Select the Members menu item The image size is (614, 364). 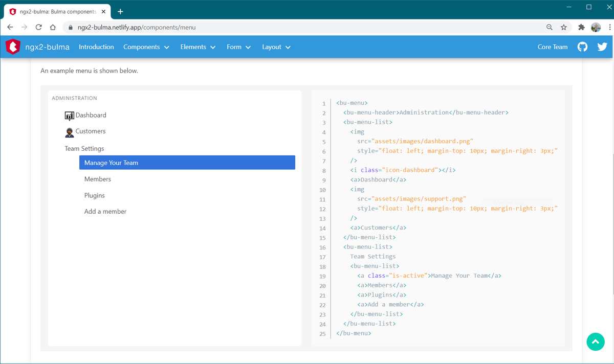click(98, 179)
